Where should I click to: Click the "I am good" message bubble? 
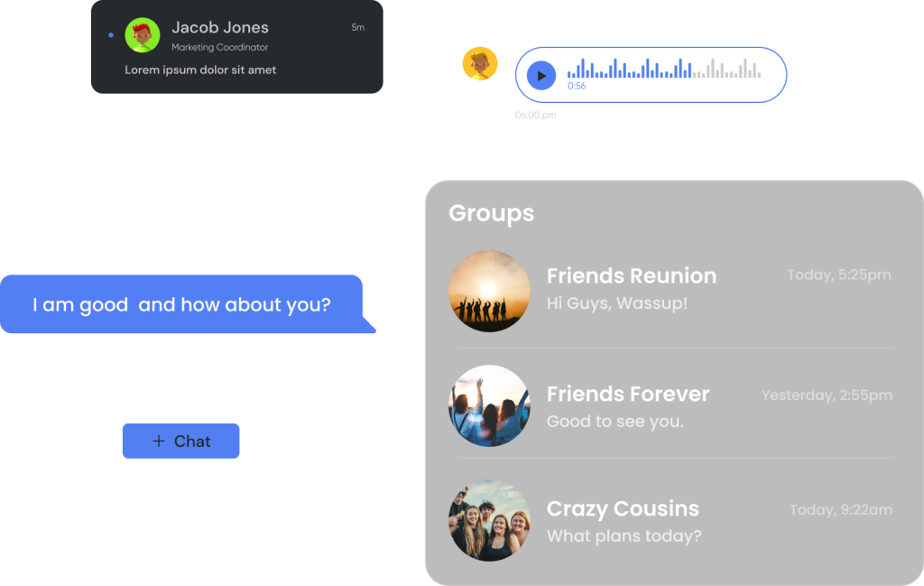click(188, 304)
